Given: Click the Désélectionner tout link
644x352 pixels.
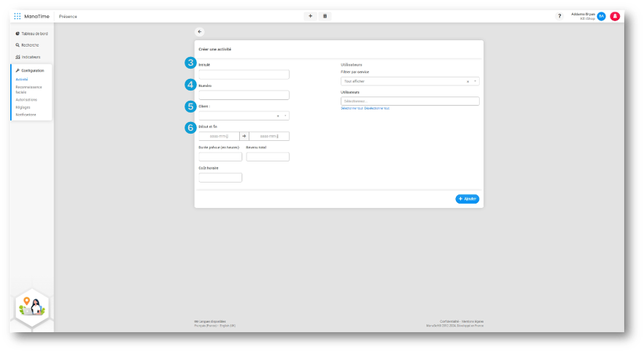Looking at the screenshot, I should click(376, 109).
